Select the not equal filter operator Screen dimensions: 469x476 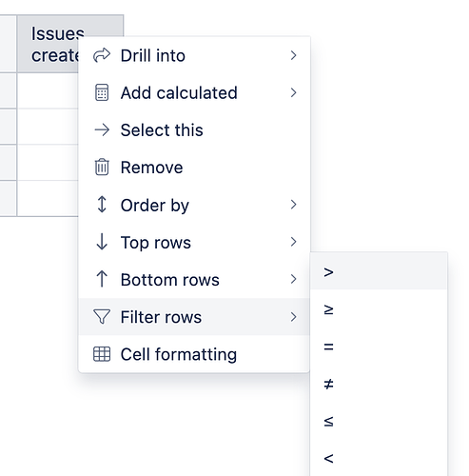pyautogui.click(x=379, y=384)
